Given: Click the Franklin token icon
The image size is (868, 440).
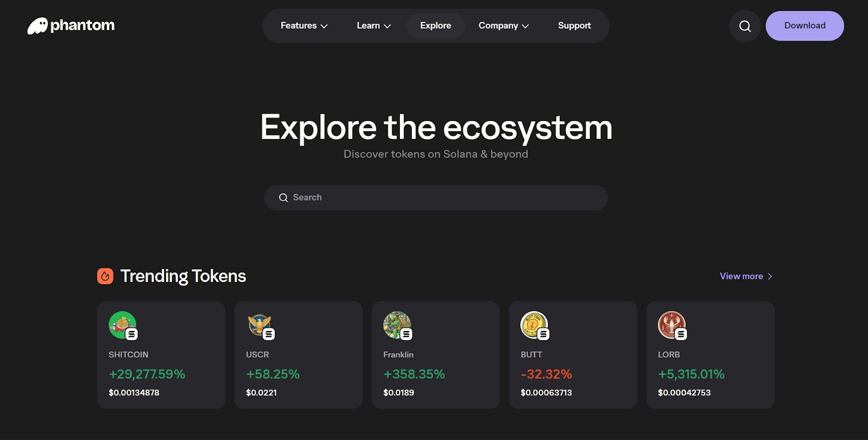Looking at the screenshot, I should pos(397,324).
